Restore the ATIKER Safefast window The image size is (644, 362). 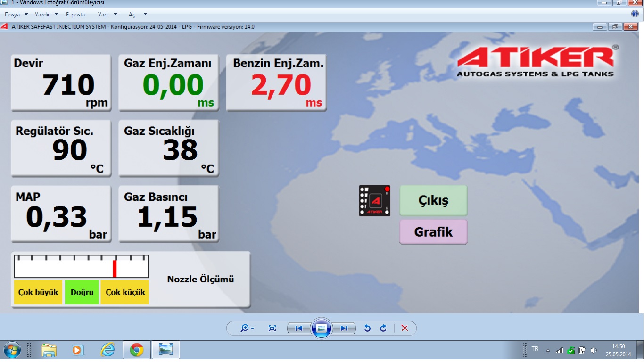(x=615, y=27)
